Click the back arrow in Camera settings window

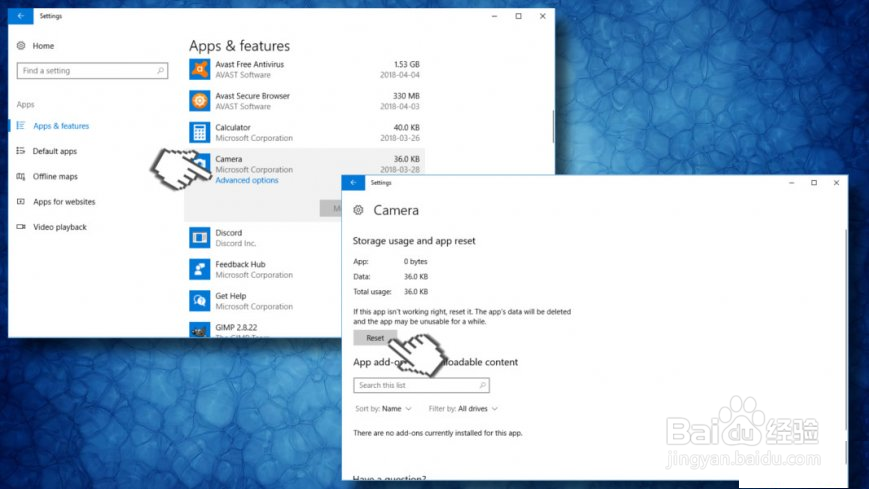pos(353,182)
